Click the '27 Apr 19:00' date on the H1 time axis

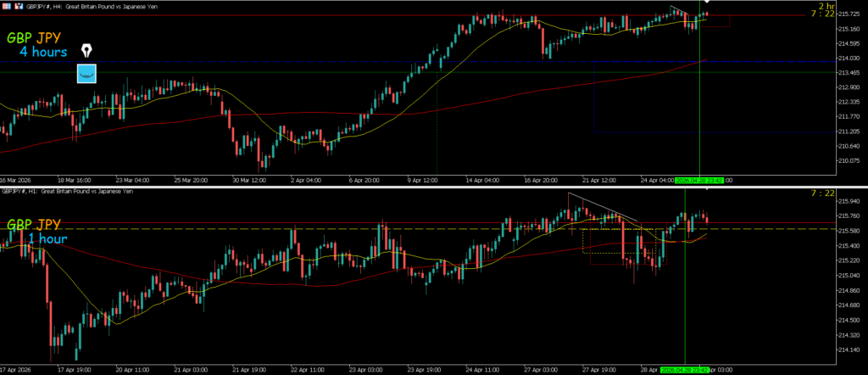click(x=601, y=369)
